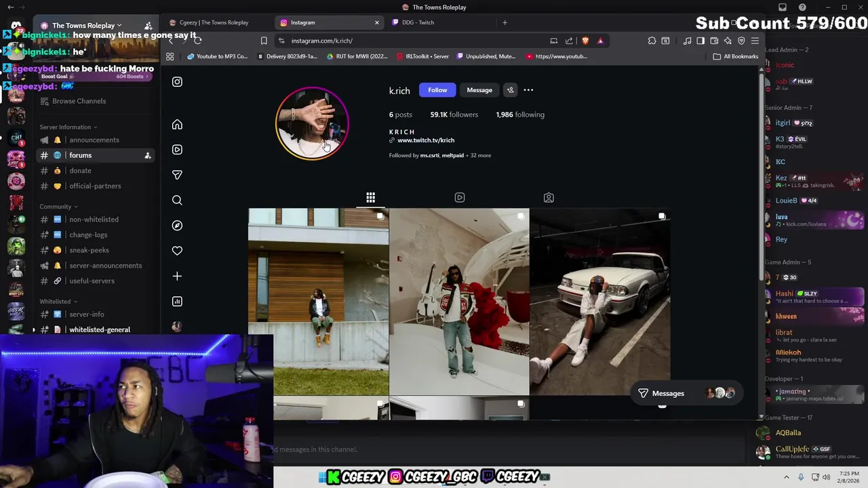Click similar accounts suggestion icon beside Message
868x488 pixels.
(x=511, y=90)
